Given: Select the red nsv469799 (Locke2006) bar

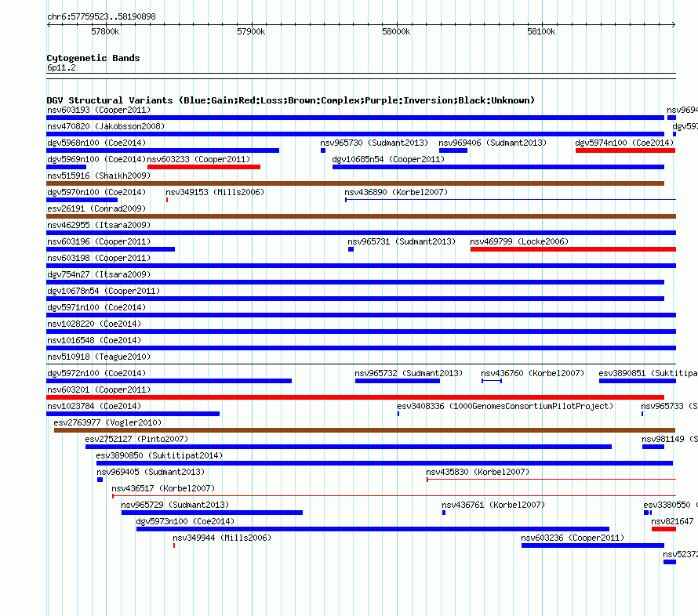Looking at the screenshot, I should coord(573,249).
